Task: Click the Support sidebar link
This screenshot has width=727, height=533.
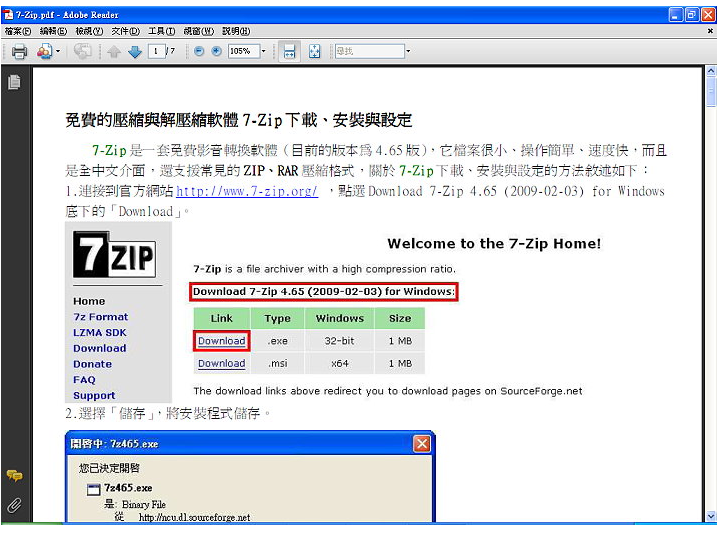Action: [x=94, y=395]
